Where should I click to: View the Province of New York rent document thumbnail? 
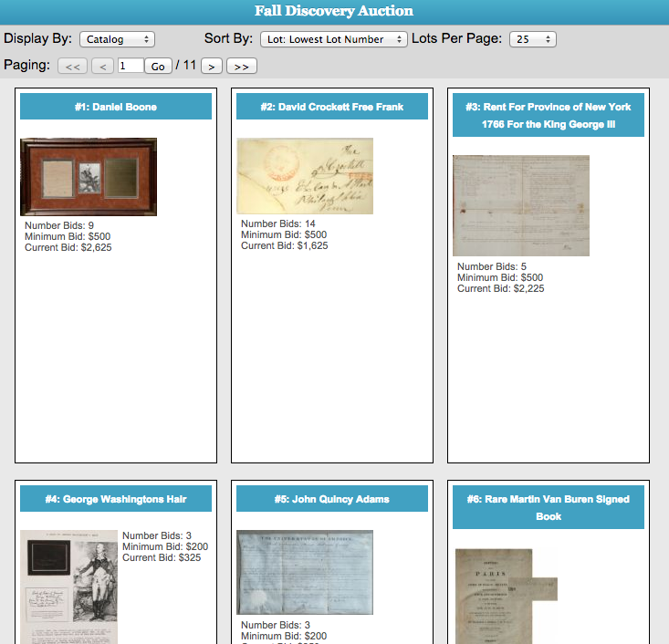pyautogui.click(x=521, y=205)
